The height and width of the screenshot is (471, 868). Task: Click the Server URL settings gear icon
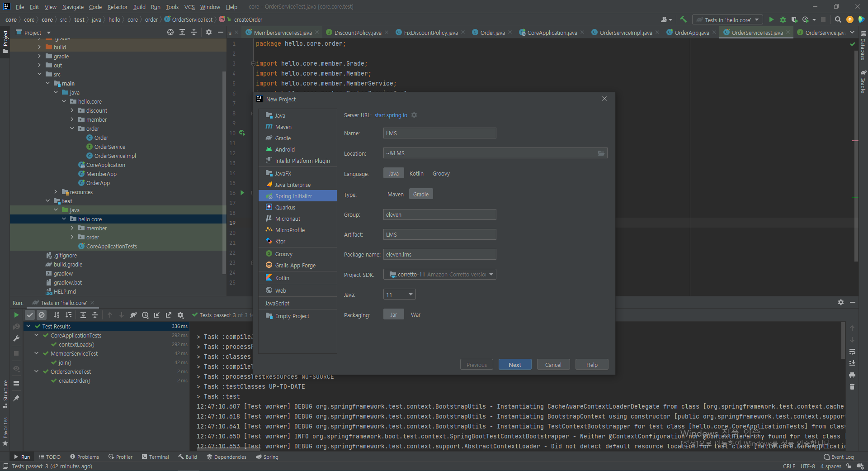pyautogui.click(x=414, y=115)
